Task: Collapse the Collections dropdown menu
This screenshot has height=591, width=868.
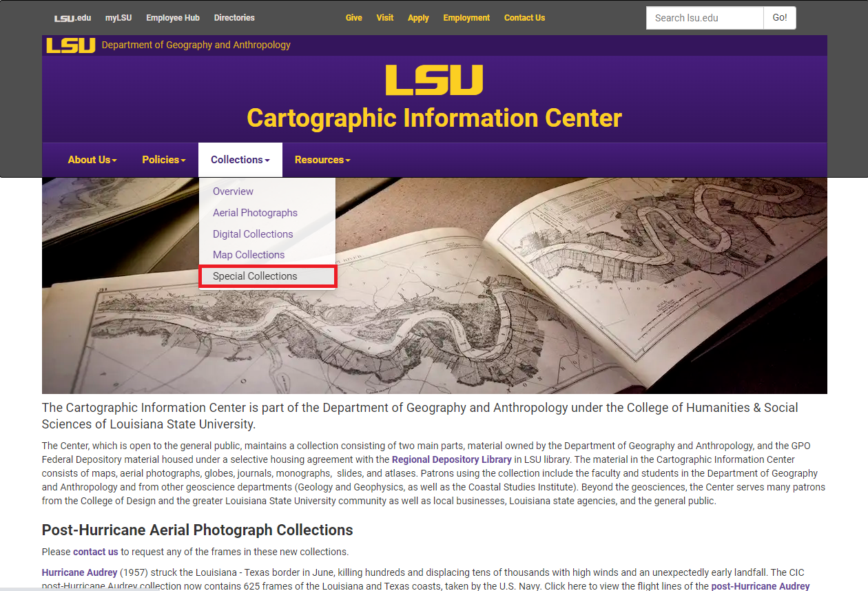Action: 240,160
